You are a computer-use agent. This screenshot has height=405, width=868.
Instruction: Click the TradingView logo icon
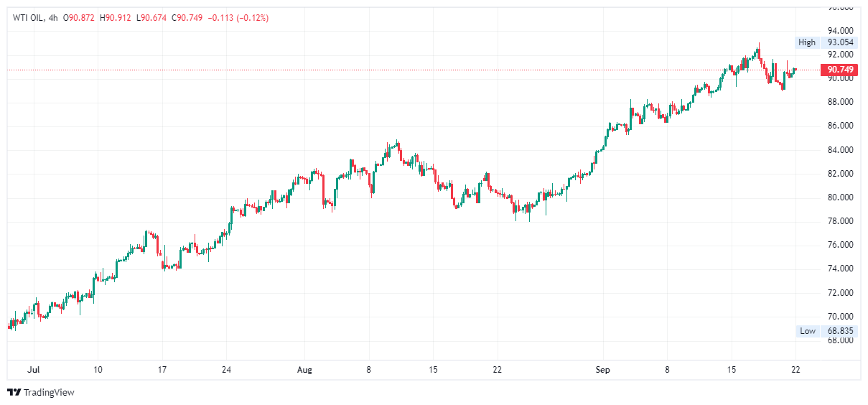point(14,393)
